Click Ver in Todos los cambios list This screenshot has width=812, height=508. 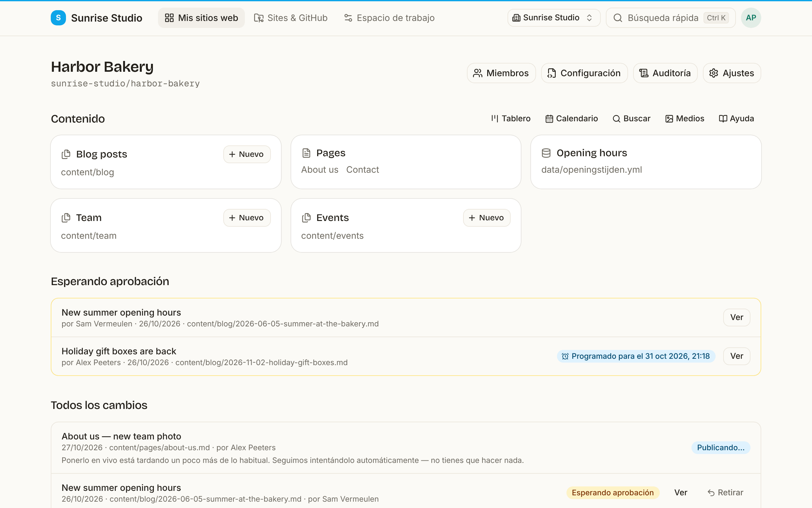coord(680,492)
